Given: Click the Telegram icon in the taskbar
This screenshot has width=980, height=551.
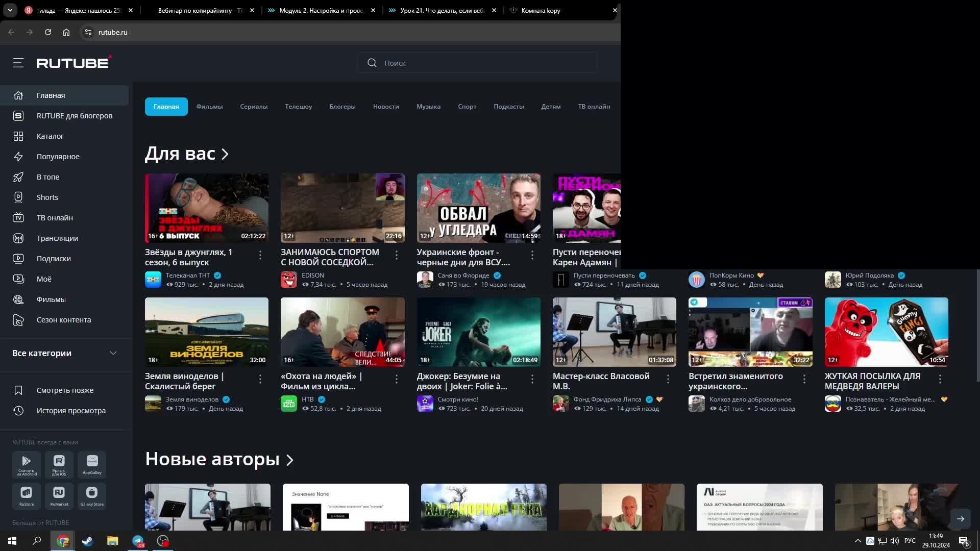Looking at the screenshot, I should coord(138,541).
